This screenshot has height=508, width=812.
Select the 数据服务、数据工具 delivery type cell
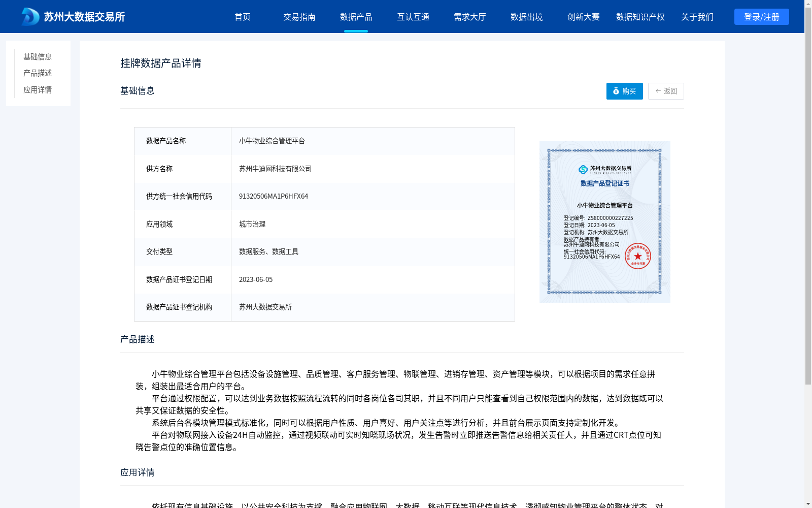point(373,252)
